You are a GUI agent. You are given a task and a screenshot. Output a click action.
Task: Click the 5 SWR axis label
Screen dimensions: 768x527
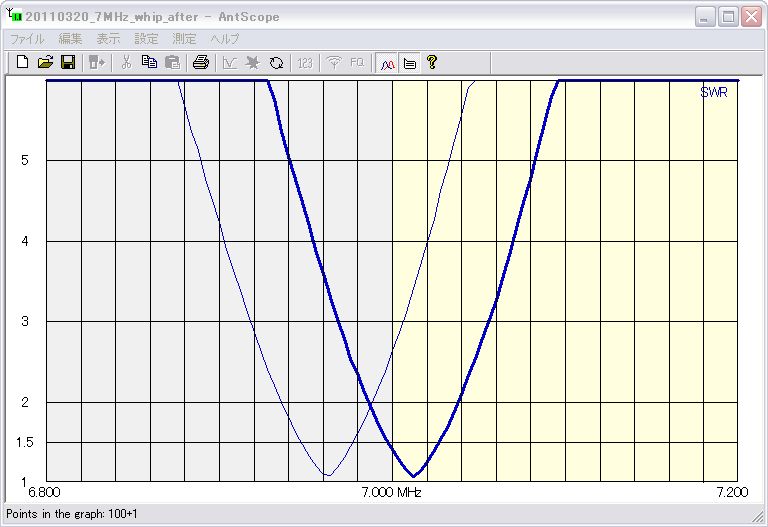25,160
